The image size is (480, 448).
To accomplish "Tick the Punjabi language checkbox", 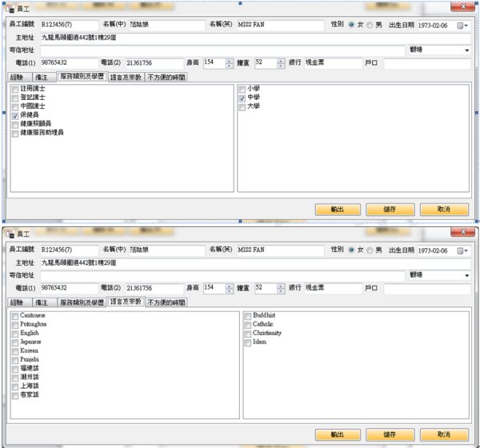I will [x=15, y=361].
